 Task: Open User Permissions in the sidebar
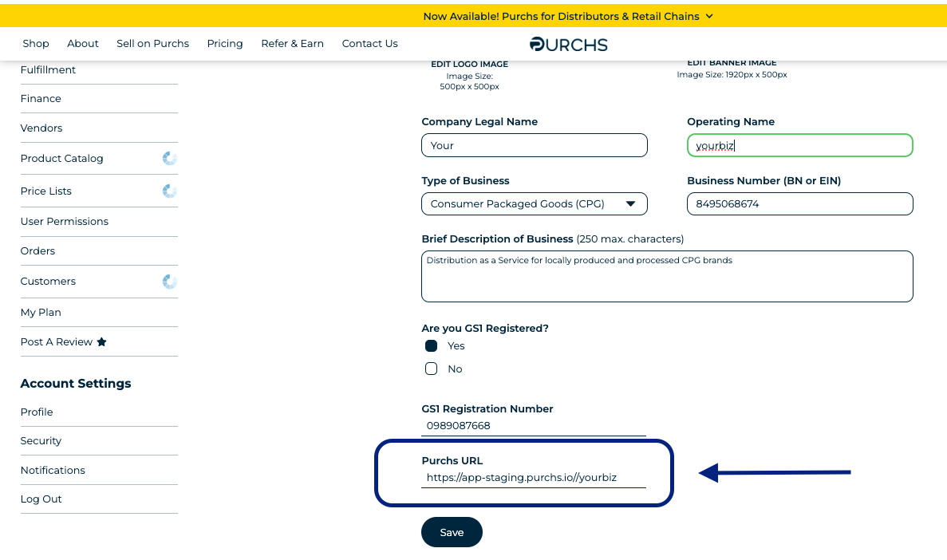tap(65, 222)
